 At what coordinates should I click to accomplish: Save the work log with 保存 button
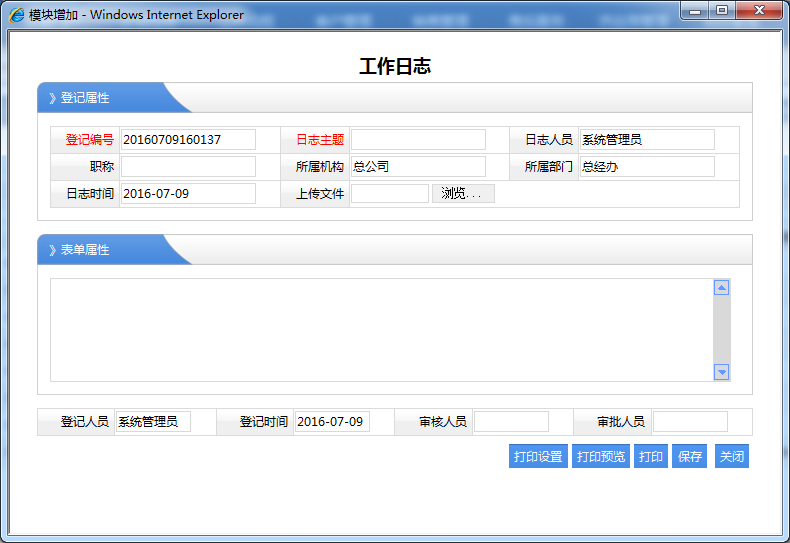point(690,457)
